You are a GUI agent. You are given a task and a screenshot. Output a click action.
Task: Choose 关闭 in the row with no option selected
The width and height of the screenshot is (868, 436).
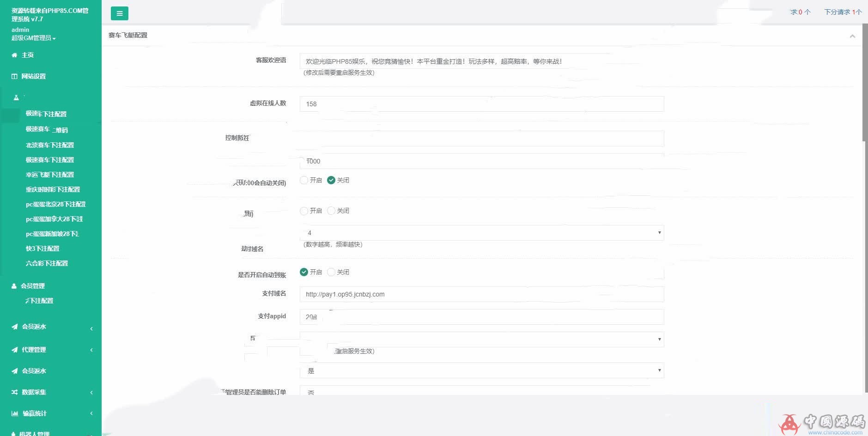[x=331, y=211]
